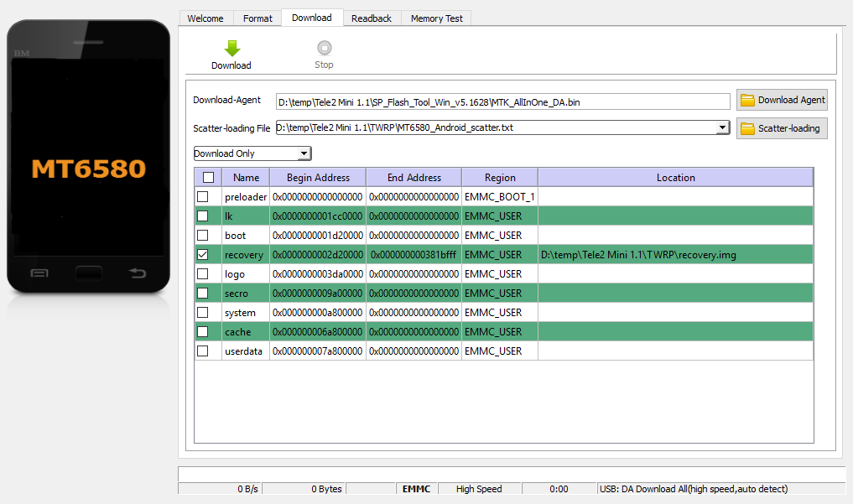Screen dimensions: 853x504
Task: Uncheck the recovery partition checkbox
Action: (x=202, y=254)
